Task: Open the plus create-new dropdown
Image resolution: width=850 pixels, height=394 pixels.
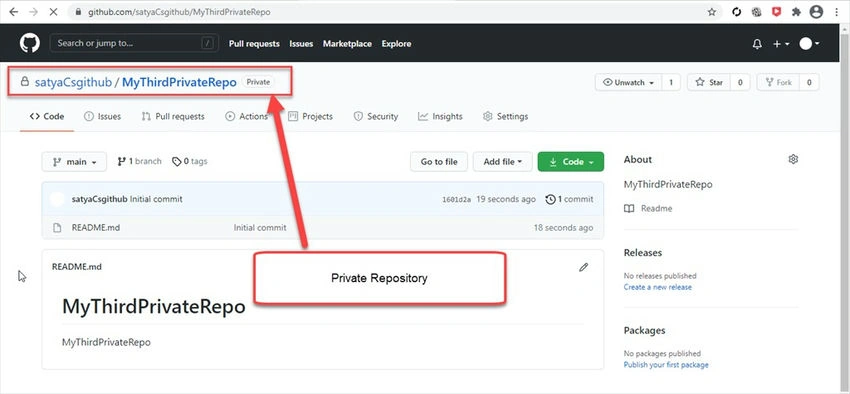Action: (x=781, y=44)
